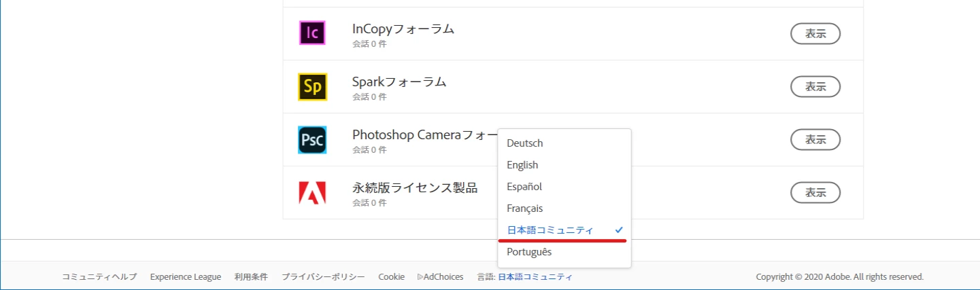
Task: Open AdChoices footer link text
Action: tap(443, 277)
